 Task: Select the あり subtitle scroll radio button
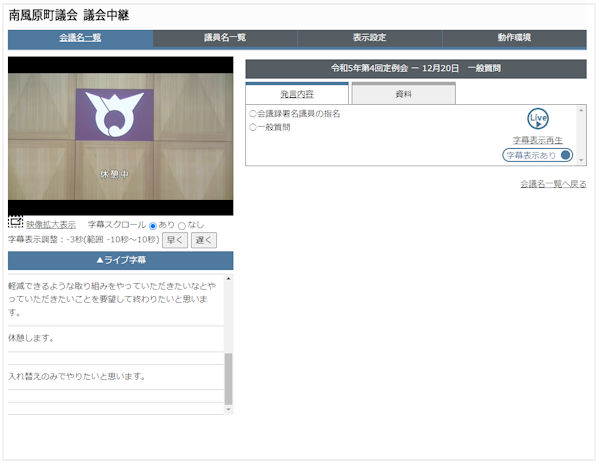(153, 225)
